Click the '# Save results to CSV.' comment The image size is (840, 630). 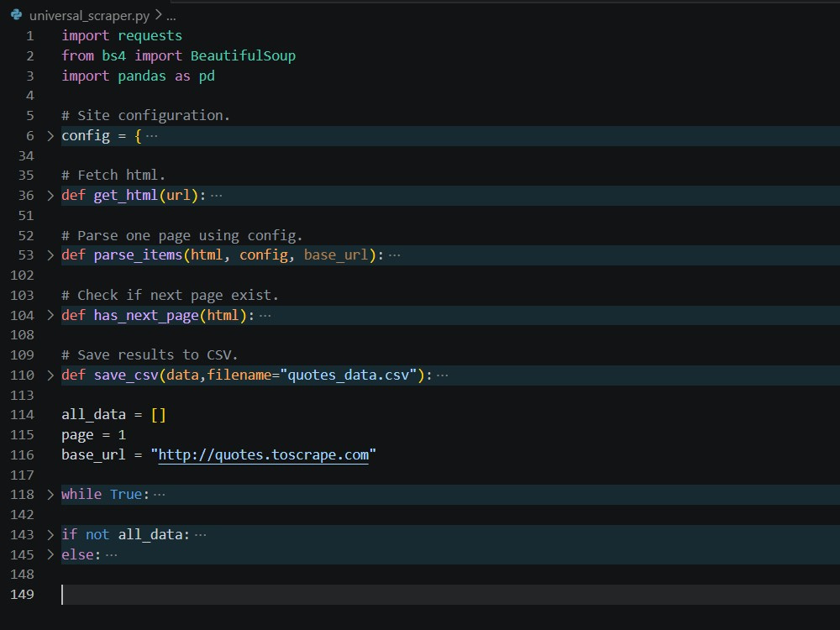[x=150, y=354]
